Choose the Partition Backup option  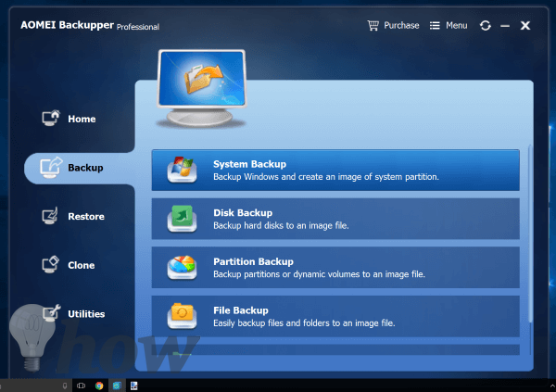pos(335,268)
